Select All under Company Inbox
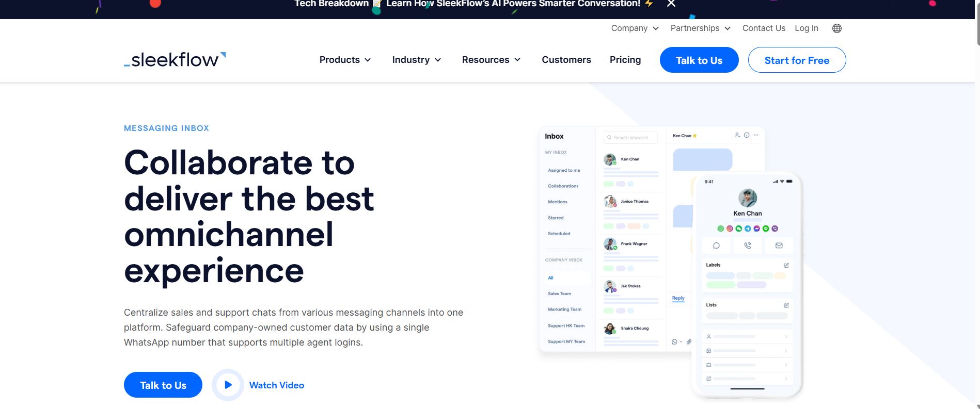980x409 pixels. (x=567, y=278)
